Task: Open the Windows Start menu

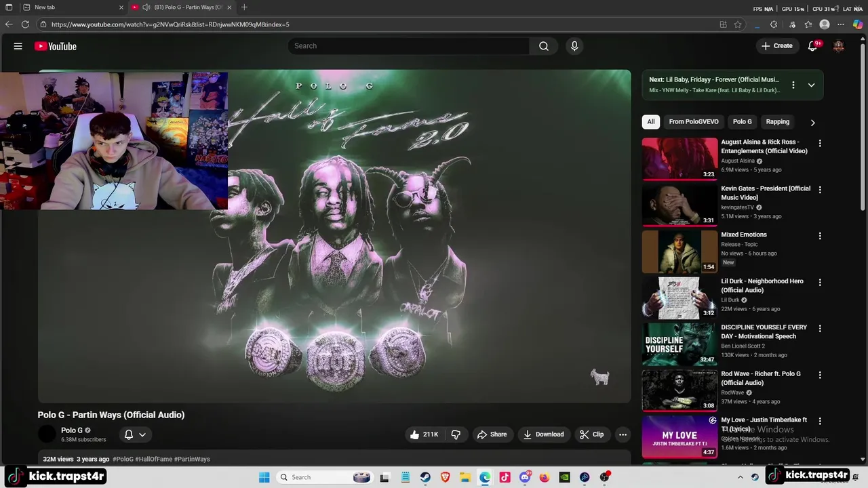Action: coord(264,477)
